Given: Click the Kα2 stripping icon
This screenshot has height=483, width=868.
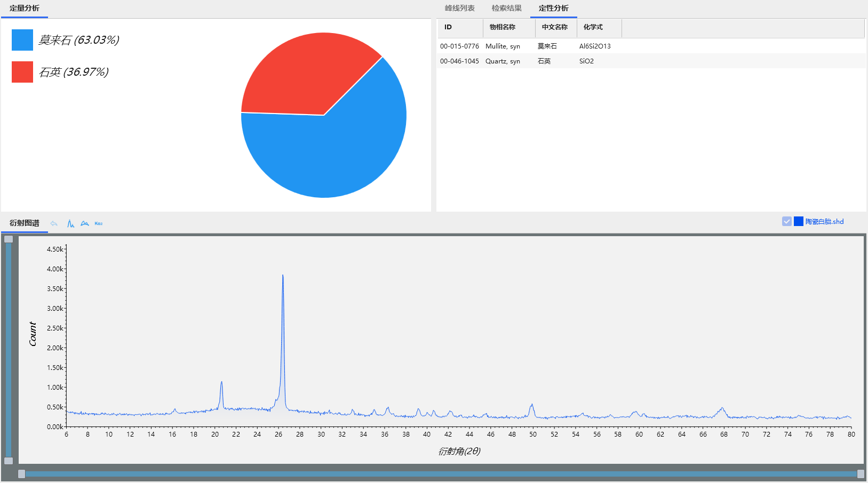Looking at the screenshot, I should 99,223.
